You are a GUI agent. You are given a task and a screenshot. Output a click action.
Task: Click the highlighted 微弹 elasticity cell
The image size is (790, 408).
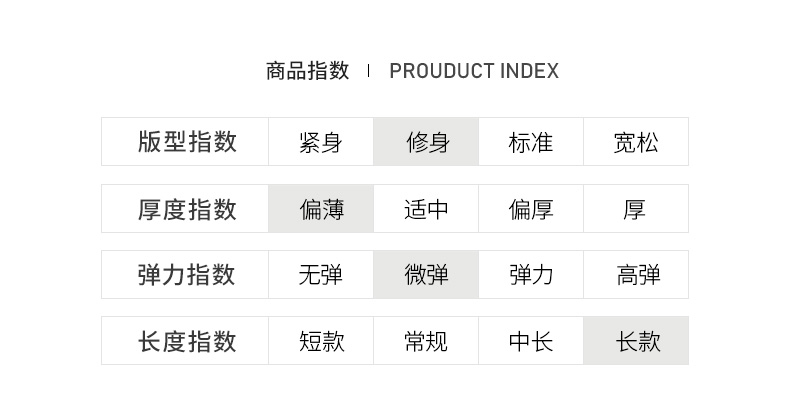(x=426, y=275)
